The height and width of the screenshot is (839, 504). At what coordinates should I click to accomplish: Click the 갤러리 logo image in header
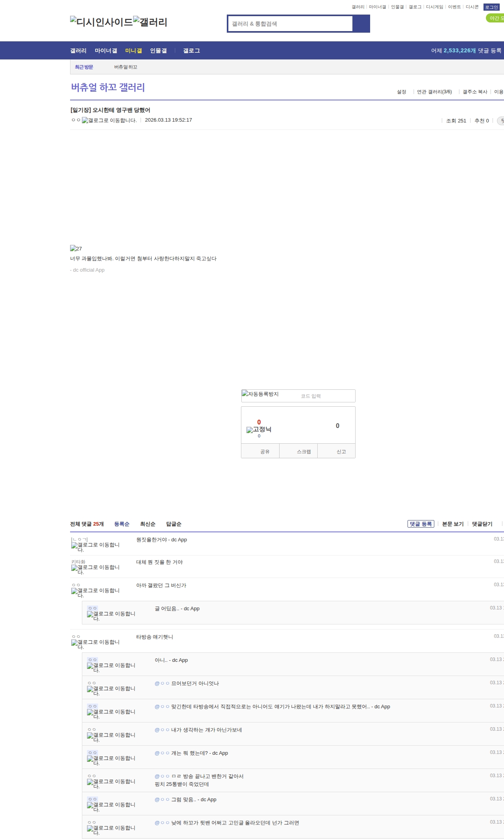(x=150, y=22)
